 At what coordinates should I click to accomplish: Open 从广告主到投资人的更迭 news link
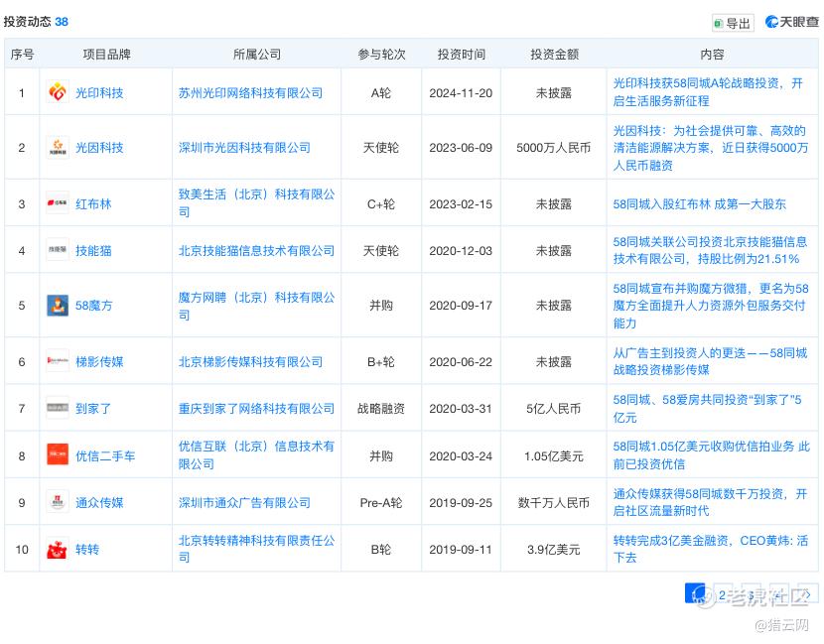(710, 361)
